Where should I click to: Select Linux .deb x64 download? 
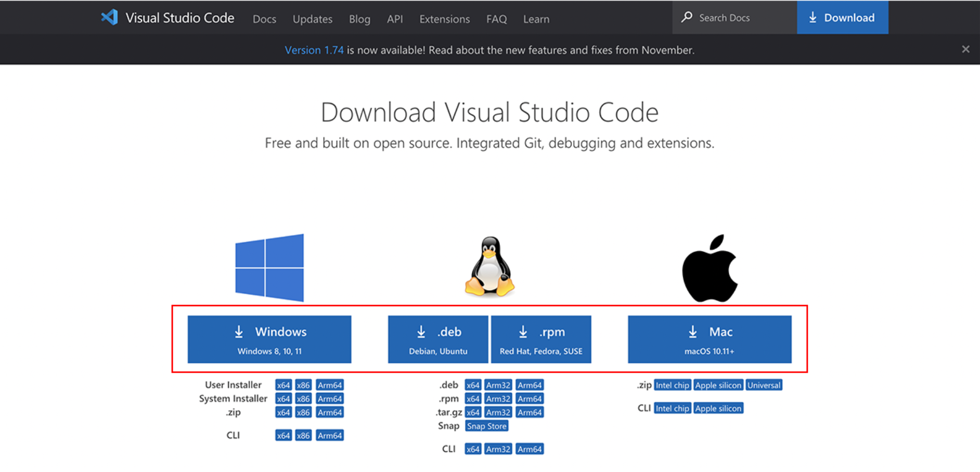pos(473,385)
